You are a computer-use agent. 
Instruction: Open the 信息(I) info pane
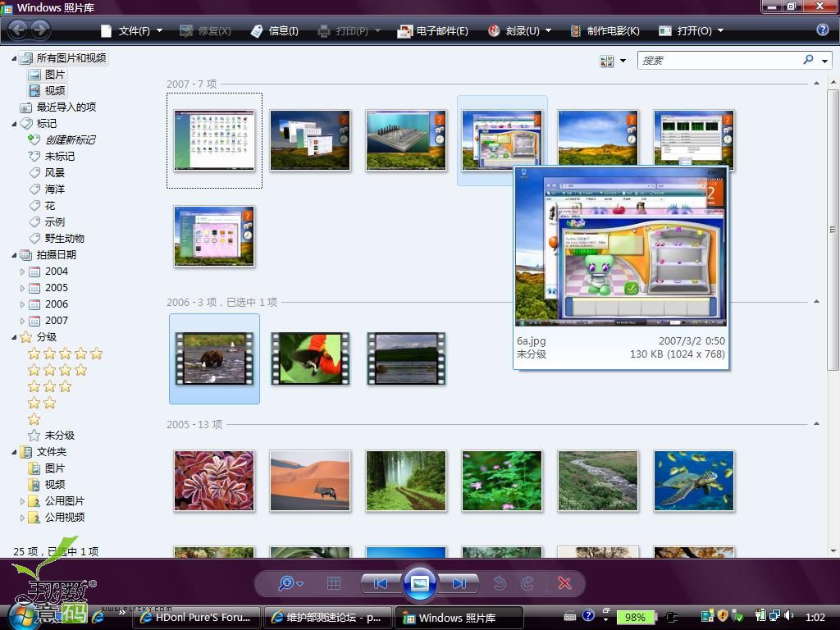tap(275, 31)
